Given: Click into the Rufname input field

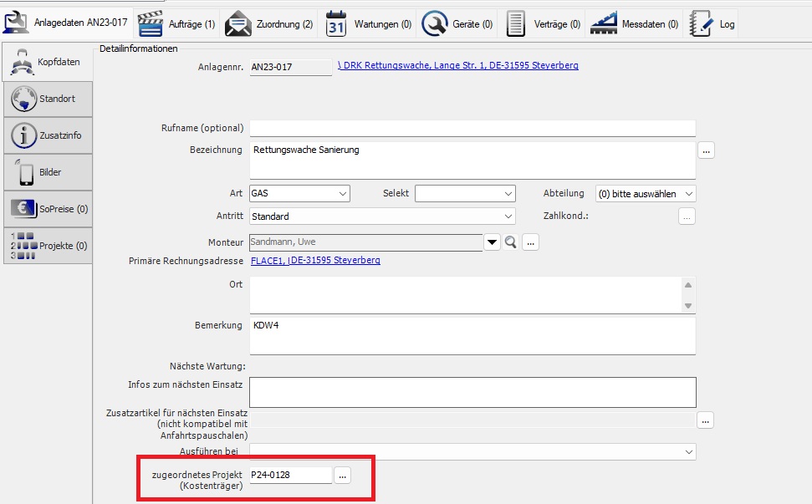Looking at the screenshot, I should (x=472, y=129).
